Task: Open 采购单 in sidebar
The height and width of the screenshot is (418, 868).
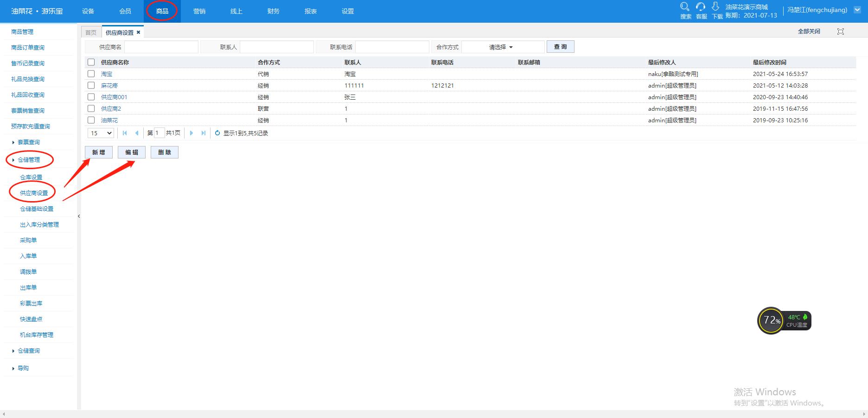Action: tap(28, 241)
